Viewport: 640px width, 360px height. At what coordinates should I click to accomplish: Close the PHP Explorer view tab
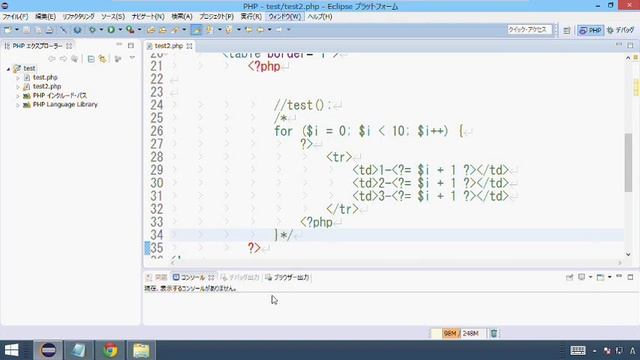(x=69, y=46)
